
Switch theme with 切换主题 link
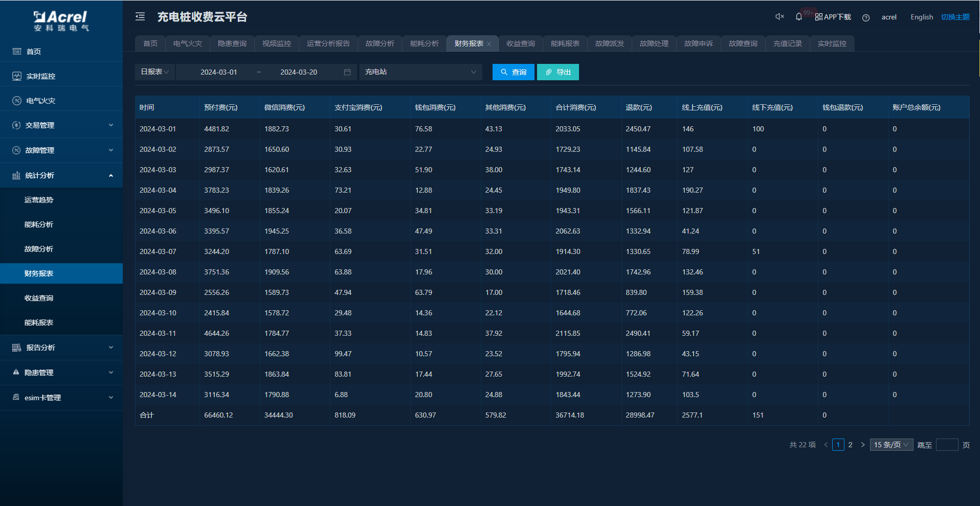coord(955,17)
